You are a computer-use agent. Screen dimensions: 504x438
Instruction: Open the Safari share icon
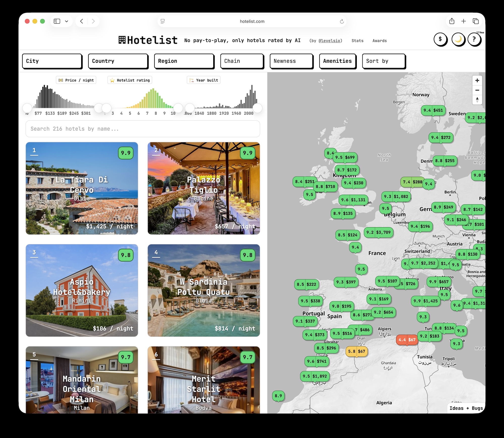(x=452, y=21)
